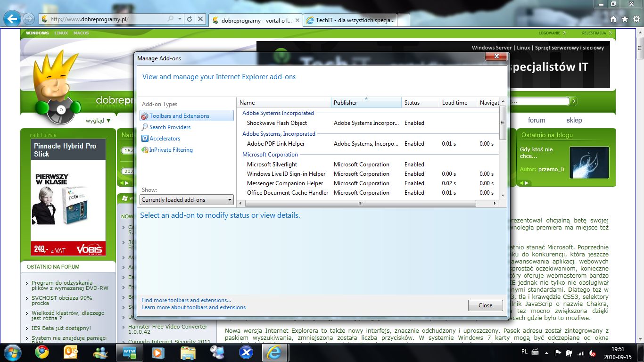Image resolution: width=644 pixels, height=362 pixels.
Task: Click the LINUX link in site header
Action: tap(61, 33)
